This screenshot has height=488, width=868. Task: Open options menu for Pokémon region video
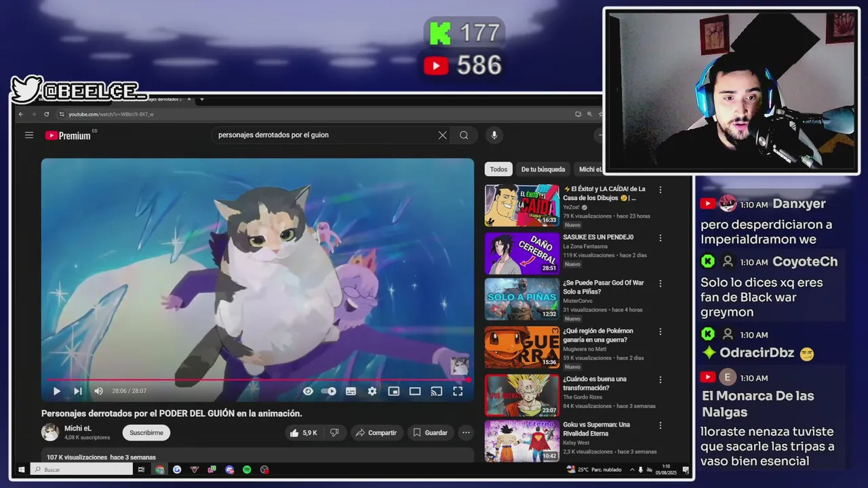tap(660, 332)
